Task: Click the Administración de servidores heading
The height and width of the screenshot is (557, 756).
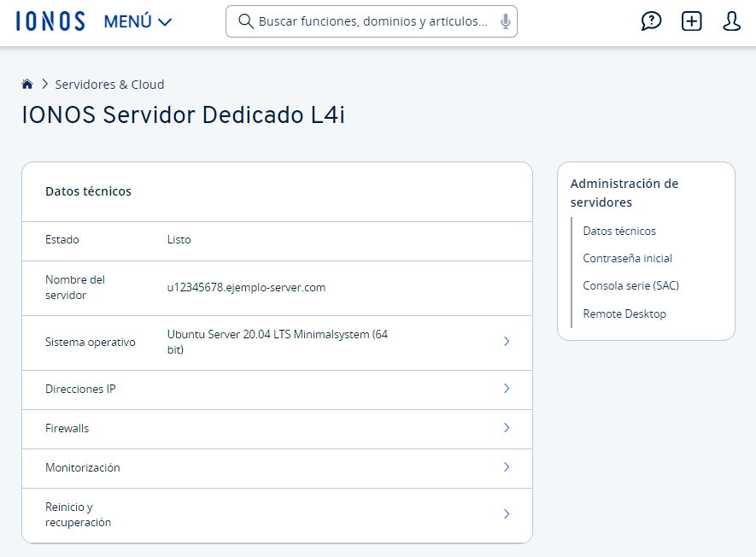Action: [x=624, y=193]
